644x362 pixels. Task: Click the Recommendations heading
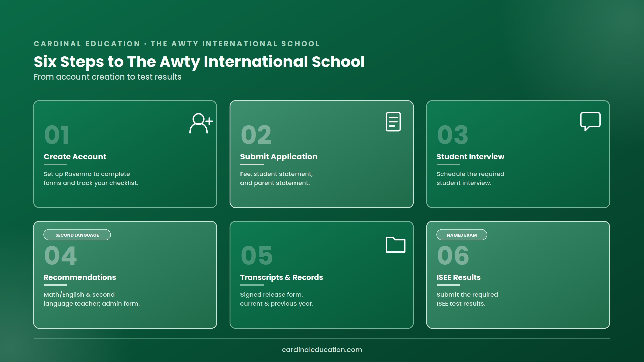tap(80, 277)
